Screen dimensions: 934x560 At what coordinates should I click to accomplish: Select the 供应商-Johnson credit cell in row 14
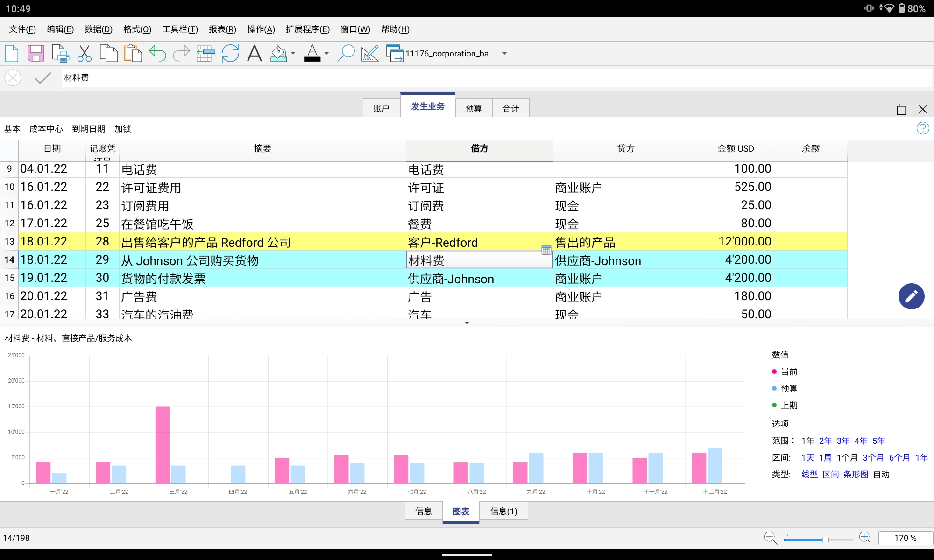[626, 259]
